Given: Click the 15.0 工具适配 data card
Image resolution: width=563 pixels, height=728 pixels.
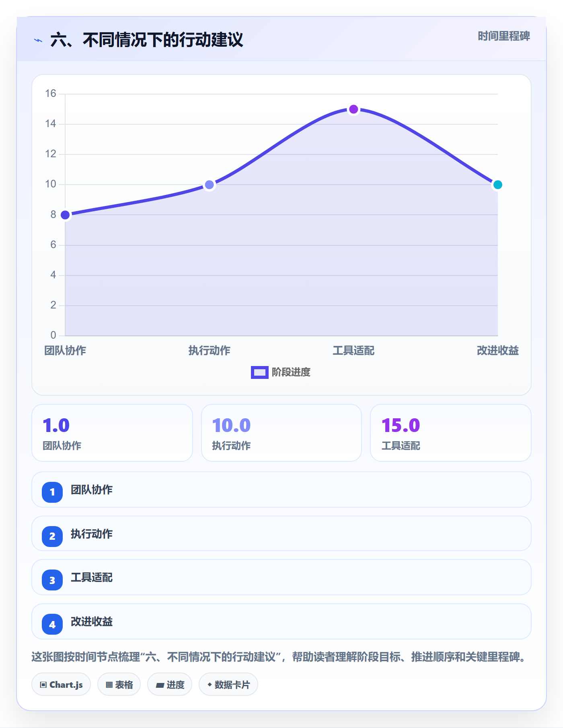Looking at the screenshot, I should (451, 433).
